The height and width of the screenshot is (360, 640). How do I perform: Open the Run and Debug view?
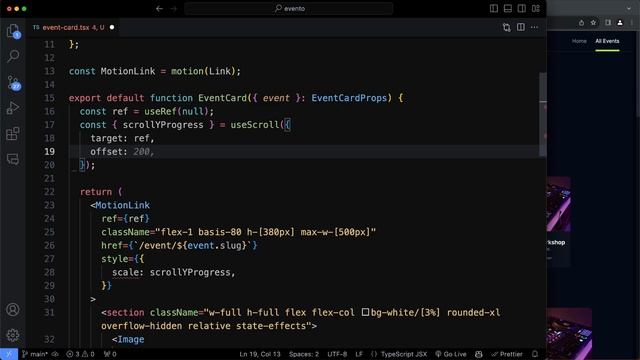pos(13,108)
